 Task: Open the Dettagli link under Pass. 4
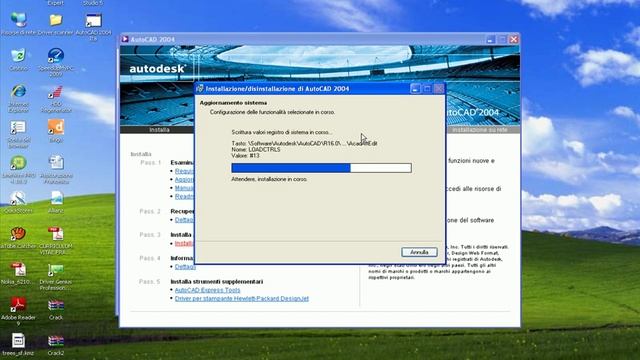pyautogui.click(x=185, y=267)
